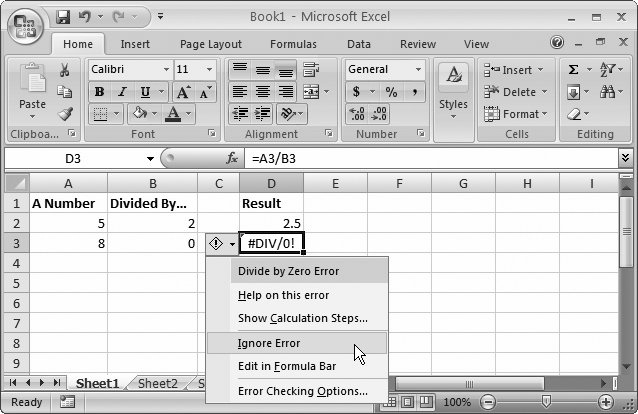
Task: Undo the last action
Action: coord(85,17)
